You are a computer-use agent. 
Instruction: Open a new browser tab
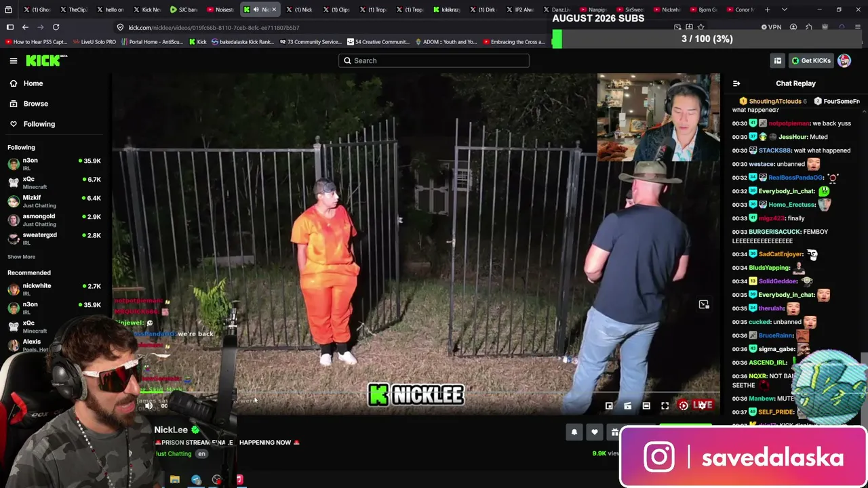pyautogui.click(x=767, y=9)
